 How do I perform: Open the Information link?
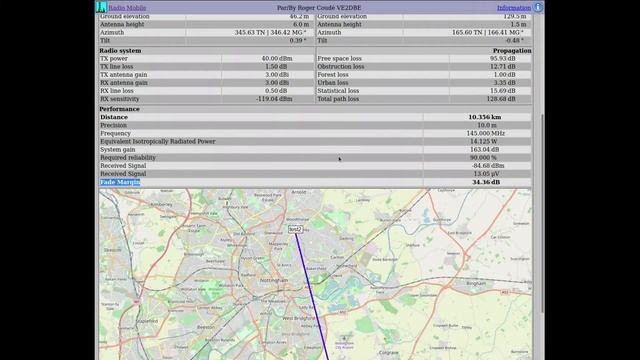click(513, 8)
